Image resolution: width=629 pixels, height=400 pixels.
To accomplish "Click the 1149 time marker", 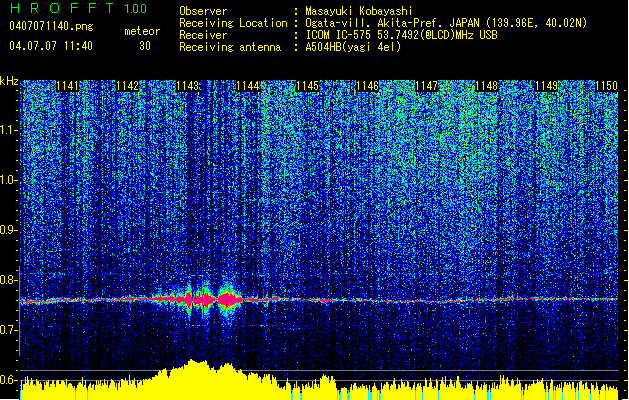I will (546, 86).
